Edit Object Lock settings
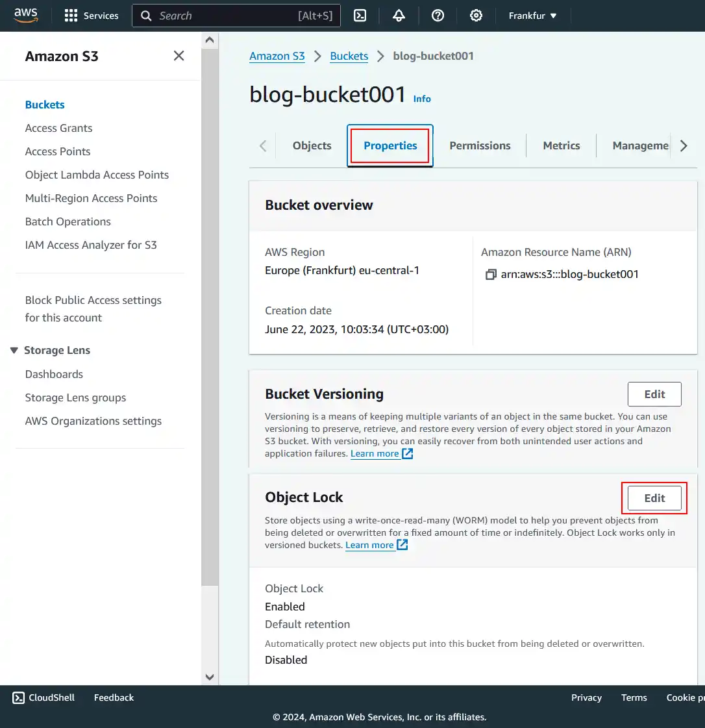Image resolution: width=705 pixels, height=728 pixels. 654,498
